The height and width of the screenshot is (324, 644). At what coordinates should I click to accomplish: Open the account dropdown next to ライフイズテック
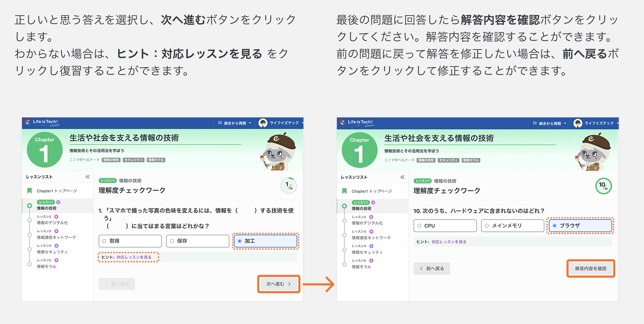[x=303, y=123]
